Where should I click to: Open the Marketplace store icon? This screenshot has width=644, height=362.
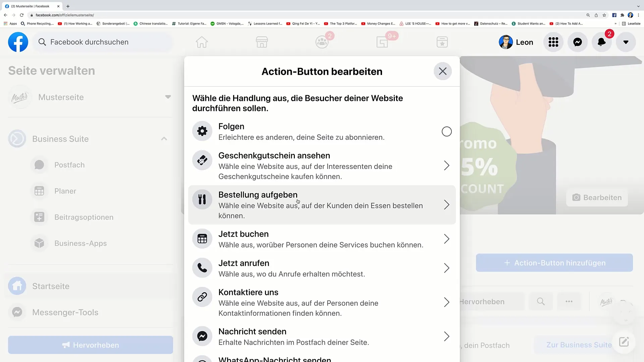[262, 42]
